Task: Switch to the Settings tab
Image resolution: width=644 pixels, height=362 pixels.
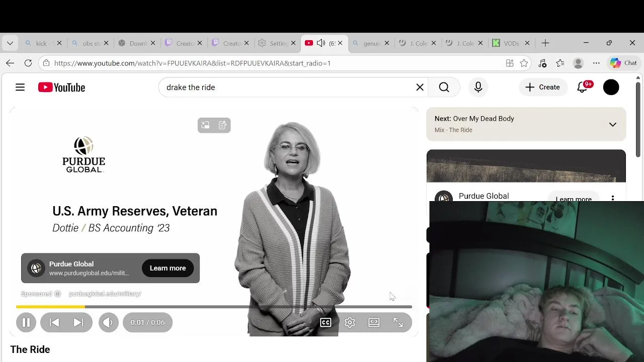Action: pyautogui.click(x=278, y=43)
